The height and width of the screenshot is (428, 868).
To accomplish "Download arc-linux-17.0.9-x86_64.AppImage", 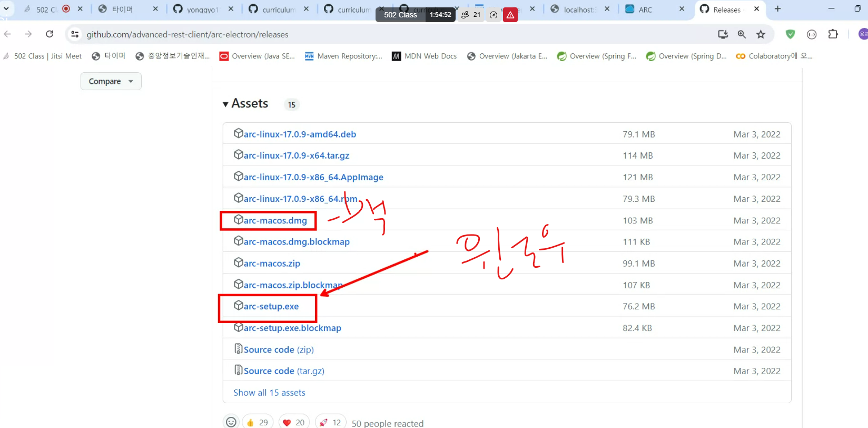I will click(x=313, y=177).
